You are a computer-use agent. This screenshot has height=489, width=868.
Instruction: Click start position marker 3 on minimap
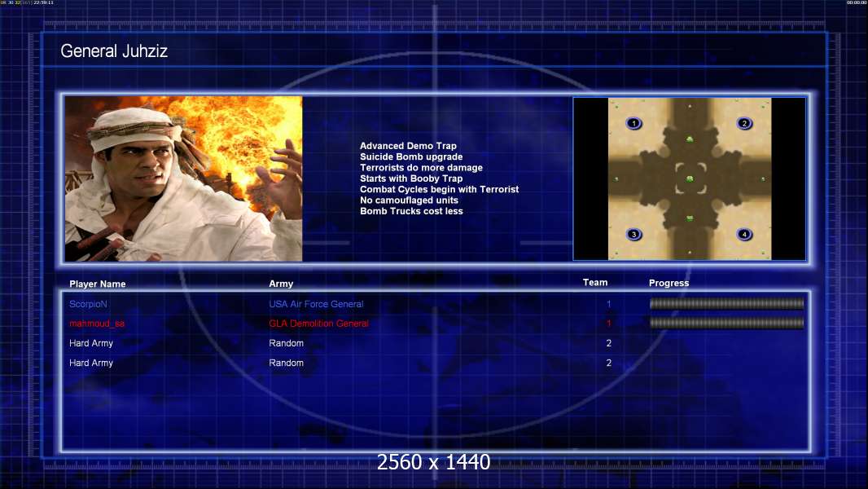[633, 234]
